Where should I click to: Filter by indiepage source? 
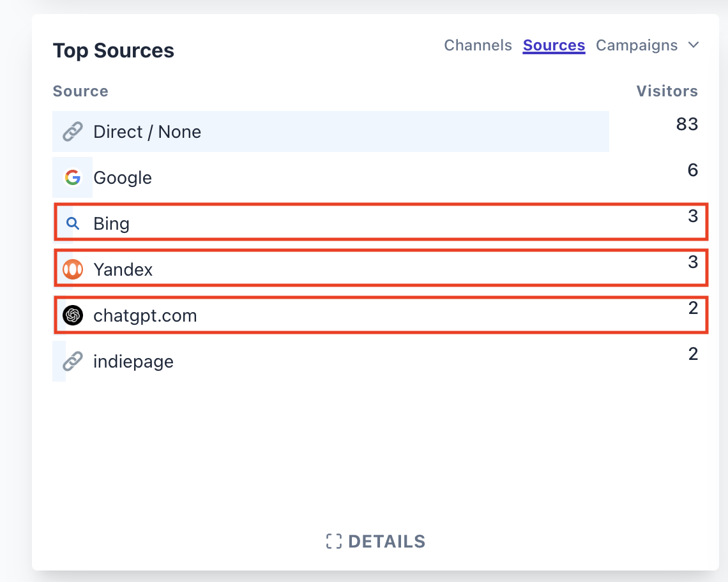[x=133, y=361]
